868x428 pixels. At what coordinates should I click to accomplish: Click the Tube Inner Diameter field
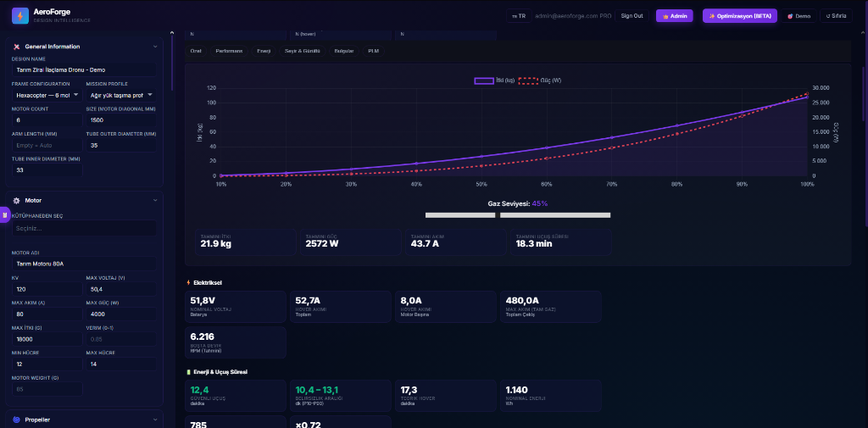click(x=47, y=170)
